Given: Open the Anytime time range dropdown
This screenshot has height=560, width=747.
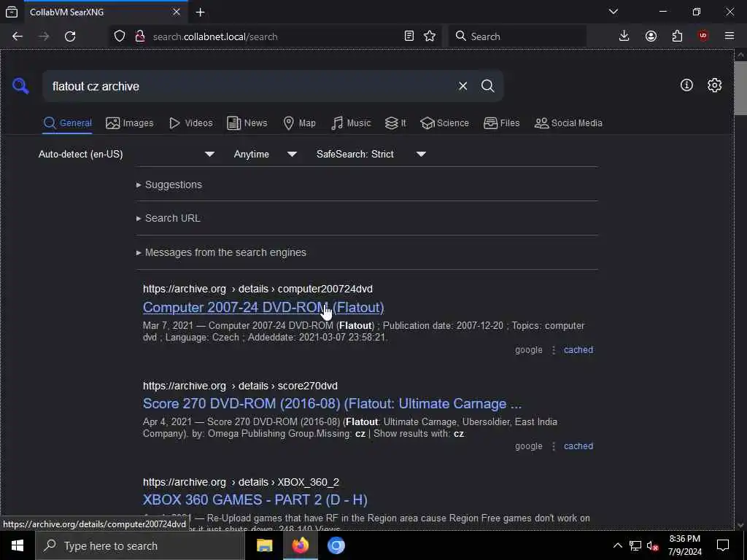Looking at the screenshot, I should [x=266, y=155].
